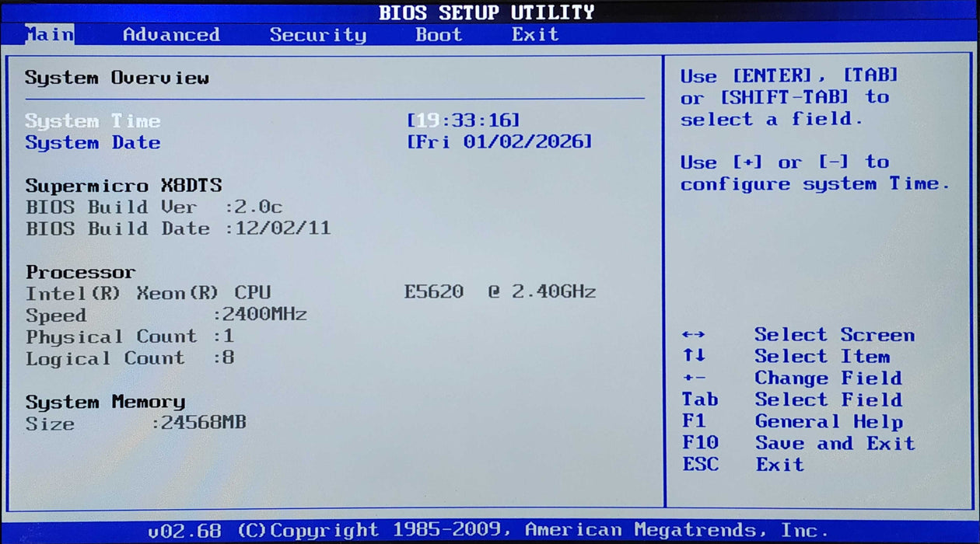This screenshot has height=544, width=980.
Task: Click the plus-minus Change Field icon
Action: 694,378
